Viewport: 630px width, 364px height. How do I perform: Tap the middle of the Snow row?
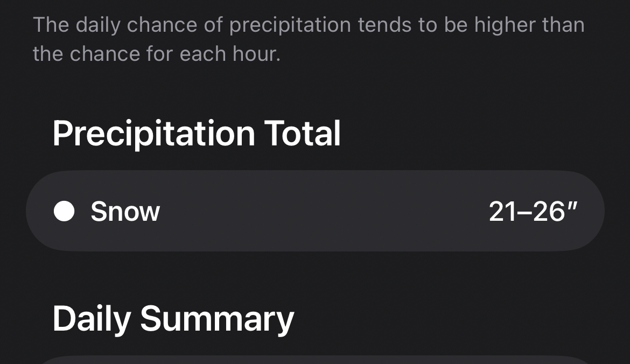point(315,211)
